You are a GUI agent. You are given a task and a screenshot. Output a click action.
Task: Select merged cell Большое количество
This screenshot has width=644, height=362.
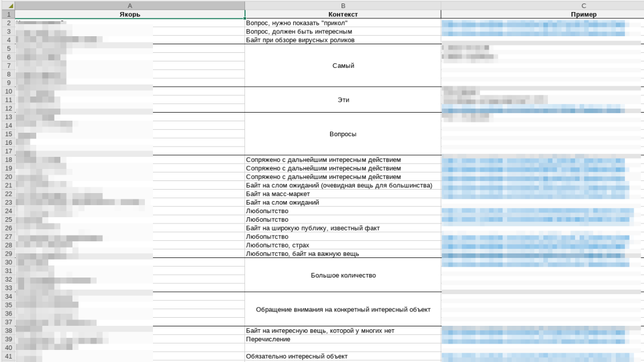pos(343,275)
